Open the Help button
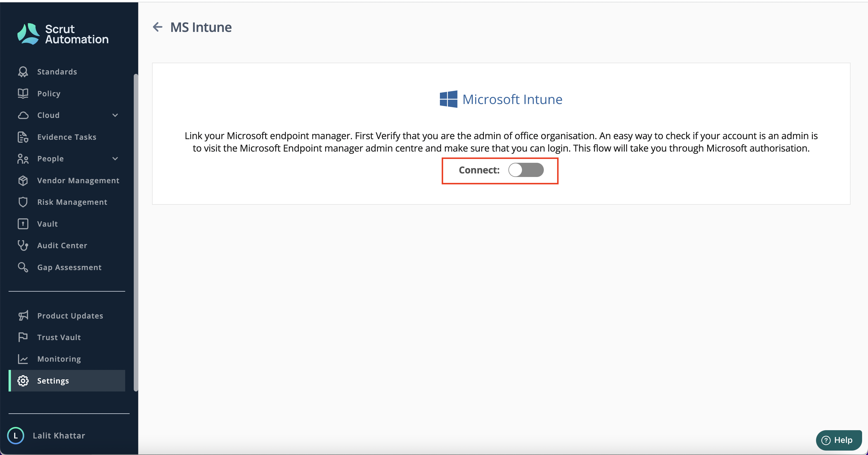Viewport: 868px width, 455px height. click(839, 440)
